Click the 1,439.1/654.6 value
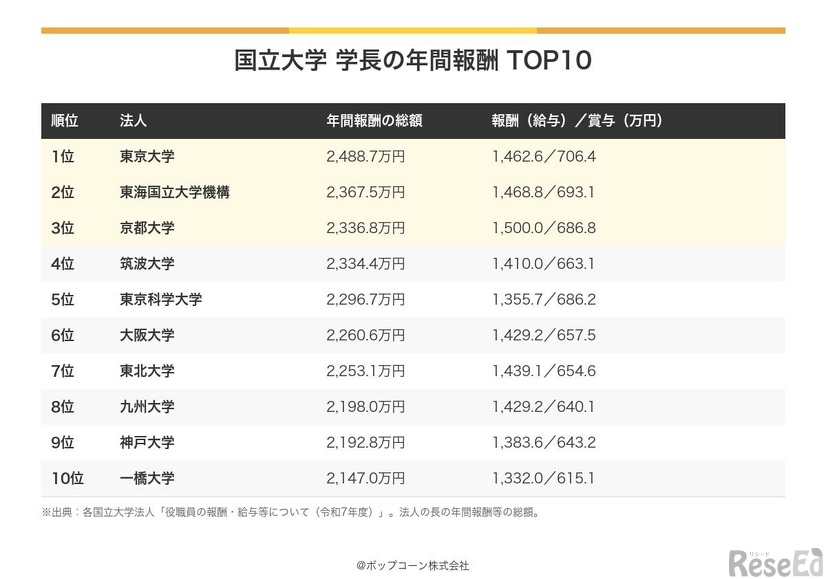 (x=544, y=371)
